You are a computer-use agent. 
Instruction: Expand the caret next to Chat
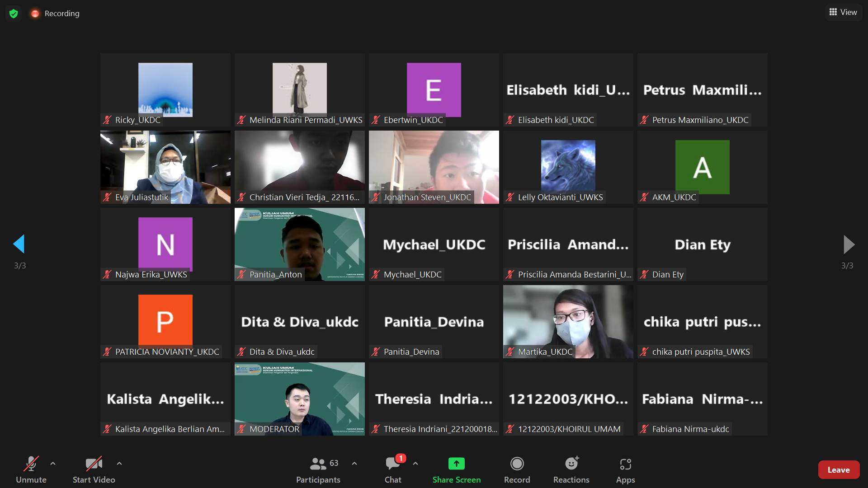pos(415,464)
